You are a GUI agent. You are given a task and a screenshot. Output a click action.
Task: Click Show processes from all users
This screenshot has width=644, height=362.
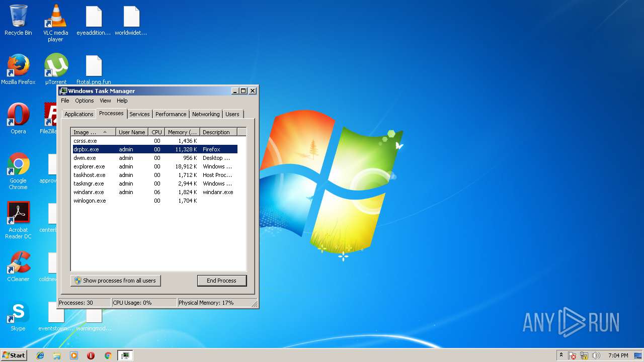(116, 281)
